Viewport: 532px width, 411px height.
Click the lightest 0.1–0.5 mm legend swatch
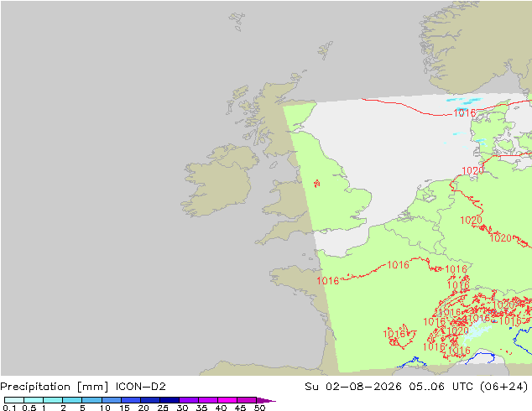point(14,400)
